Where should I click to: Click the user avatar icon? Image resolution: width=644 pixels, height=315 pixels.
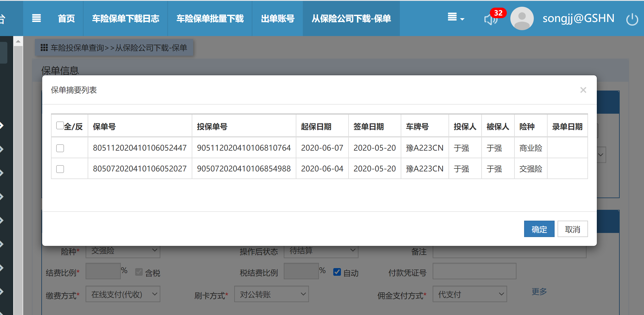pyautogui.click(x=522, y=18)
